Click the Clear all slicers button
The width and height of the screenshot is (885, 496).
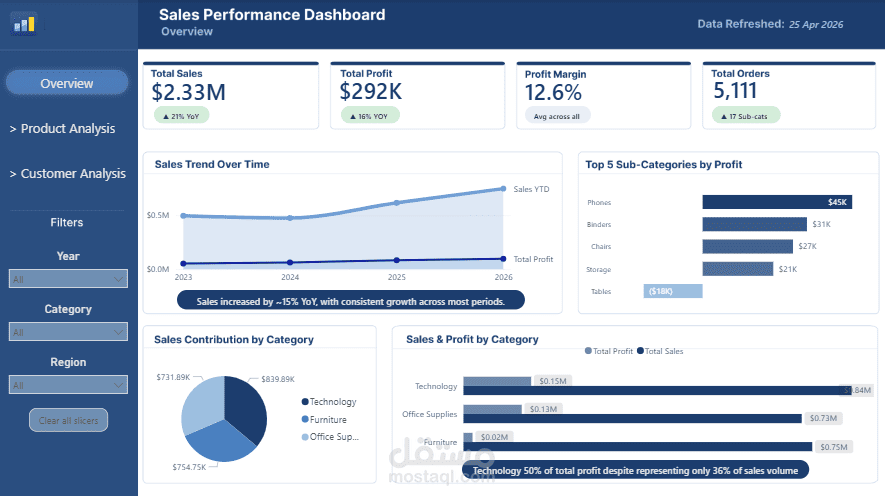coord(68,420)
